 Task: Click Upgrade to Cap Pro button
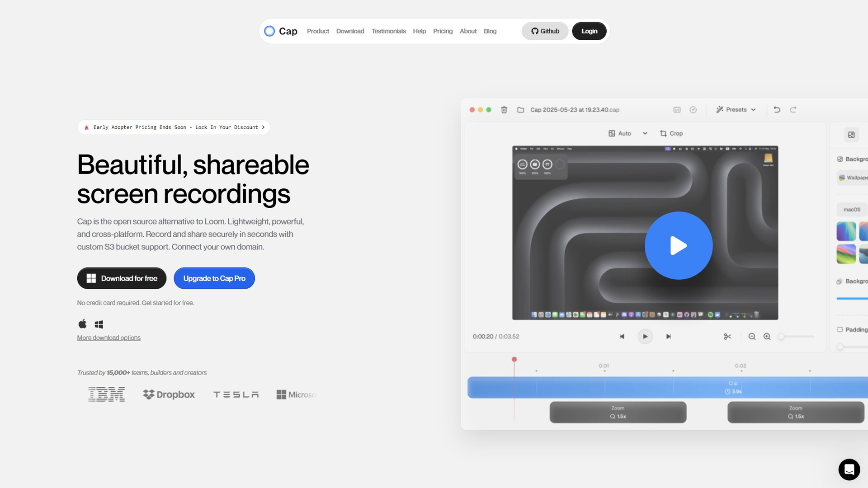tap(214, 278)
